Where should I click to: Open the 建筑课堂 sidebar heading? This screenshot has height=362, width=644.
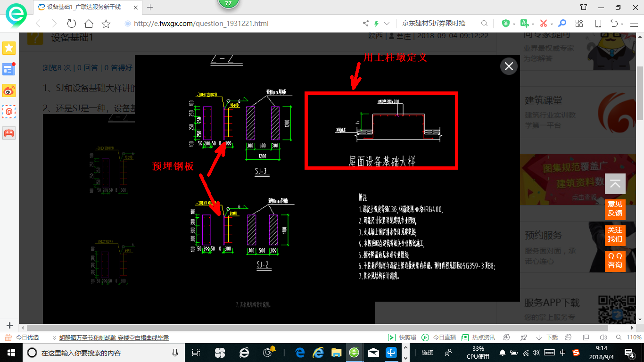[544, 100]
